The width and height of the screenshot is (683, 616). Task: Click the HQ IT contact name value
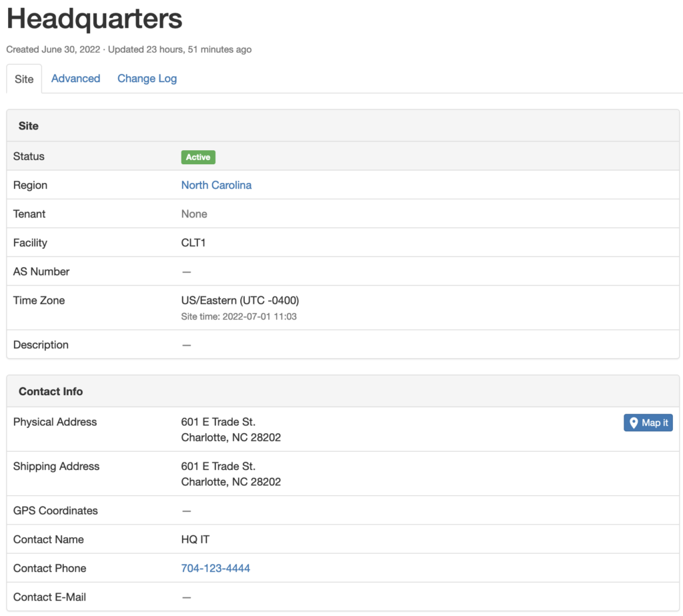[x=195, y=539]
